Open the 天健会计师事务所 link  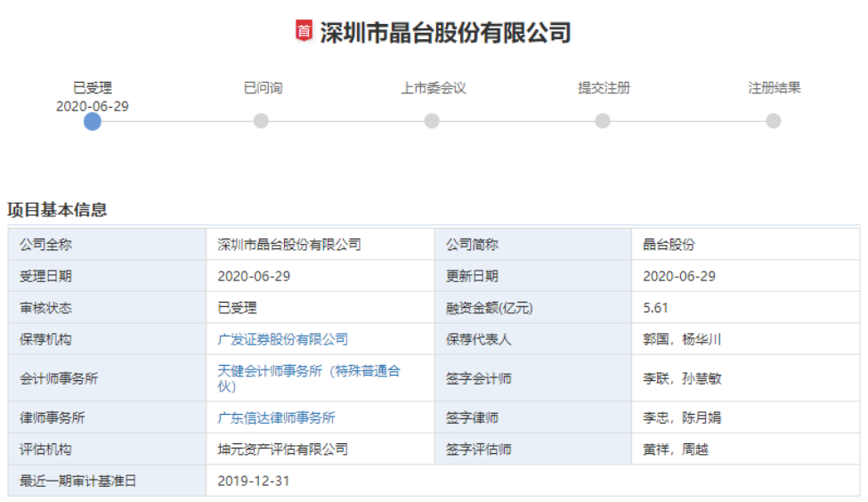(x=309, y=378)
